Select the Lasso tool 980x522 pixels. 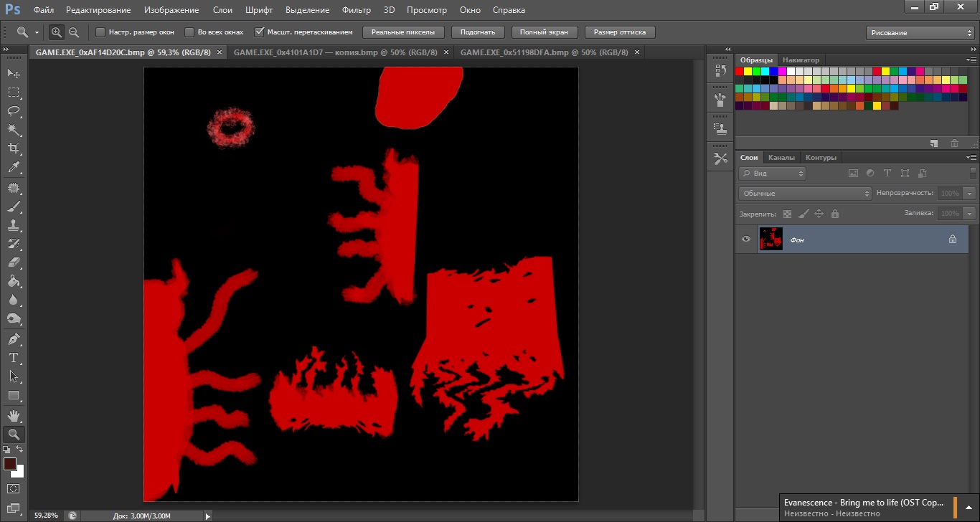click(x=14, y=111)
